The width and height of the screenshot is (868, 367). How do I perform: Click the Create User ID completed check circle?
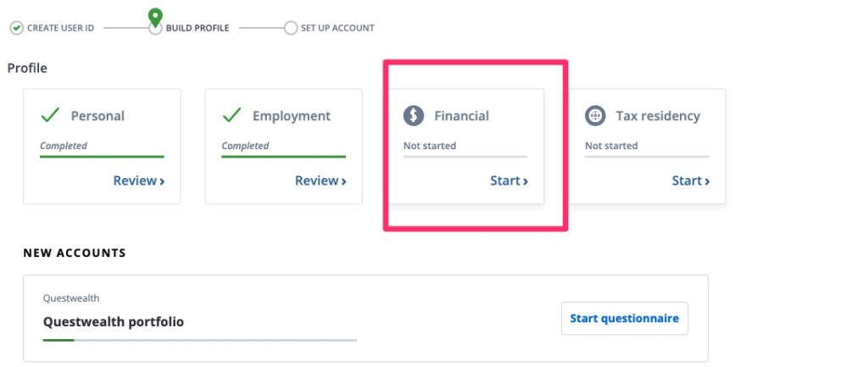(x=17, y=28)
